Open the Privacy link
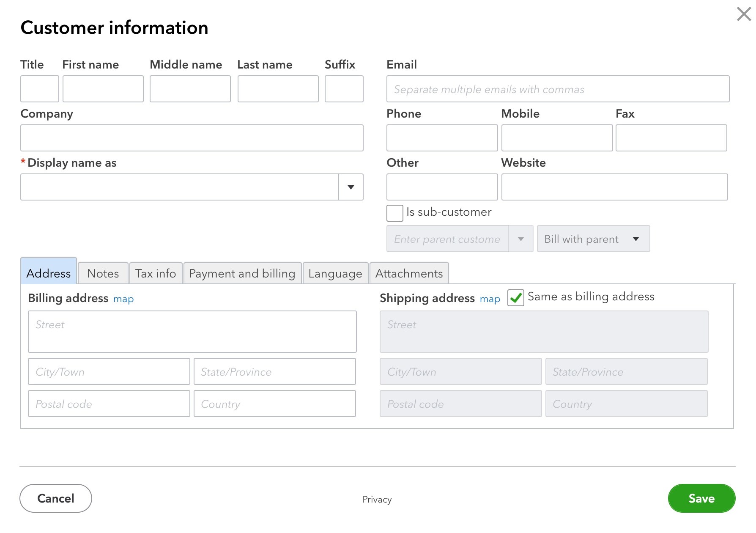Viewport: 756px width, 533px height. pos(377,500)
